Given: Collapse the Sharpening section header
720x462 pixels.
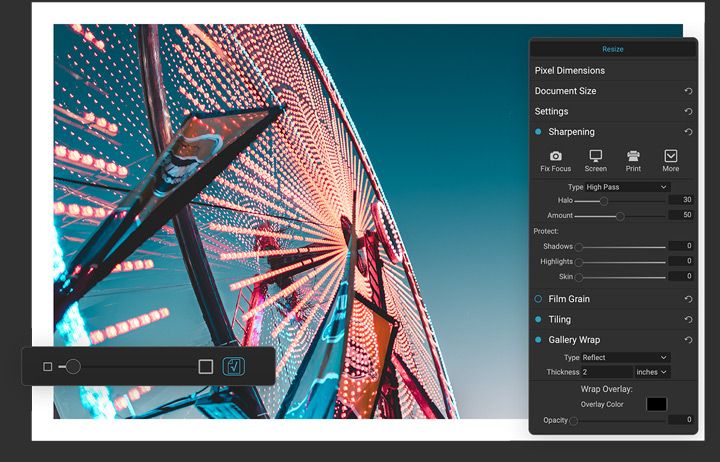Looking at the screenshot, I should tap(571, 132).
